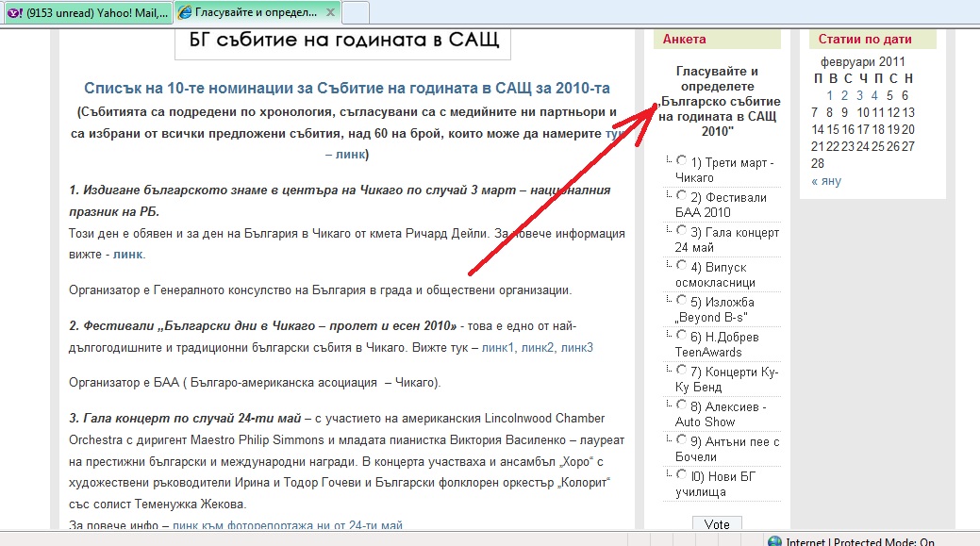
Task: Choose radio option 3) Гала концерт 24 май
Action: 682,230
